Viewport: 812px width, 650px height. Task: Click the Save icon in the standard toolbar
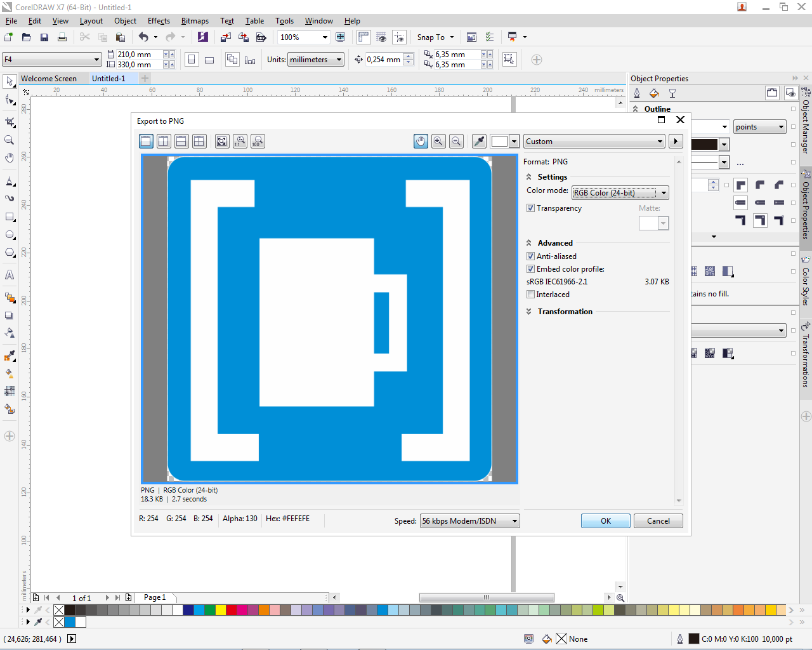pyautogui.click(x=44, y=37)
